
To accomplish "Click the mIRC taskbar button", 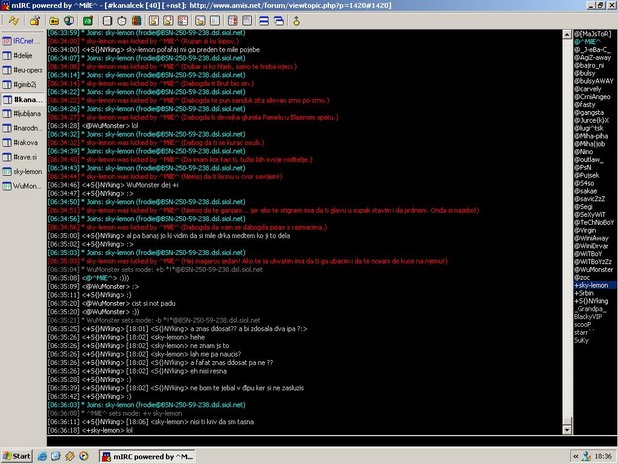I will [x=147, y=457].
